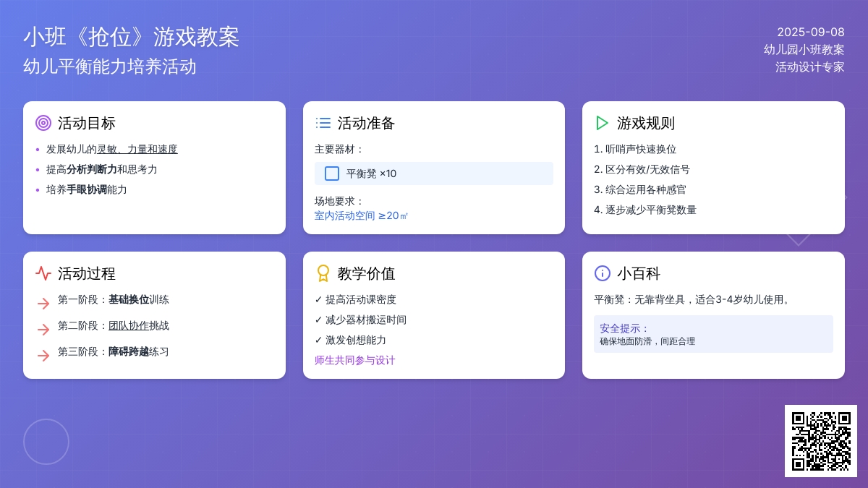Click the arrow icon before 第一阶段

[x=43, y=304]
